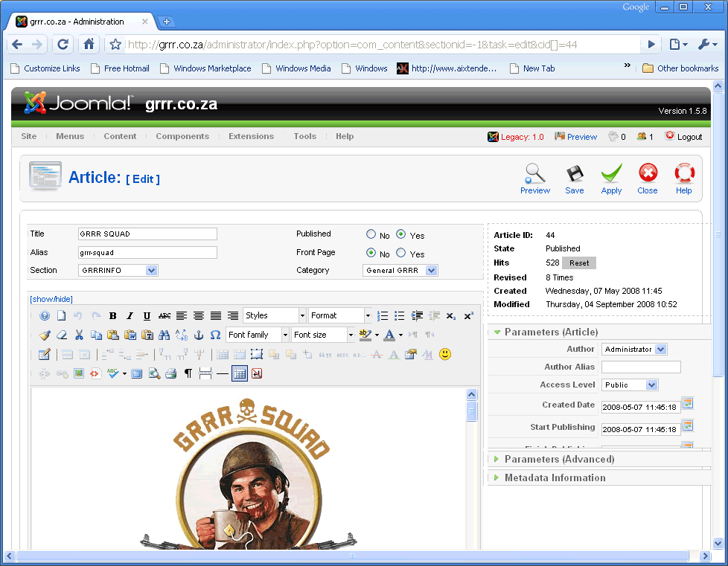Image resolution: width=728 pixels, height=566 pixels.
Task: Click the Save button
Action: tap(575, 179)
